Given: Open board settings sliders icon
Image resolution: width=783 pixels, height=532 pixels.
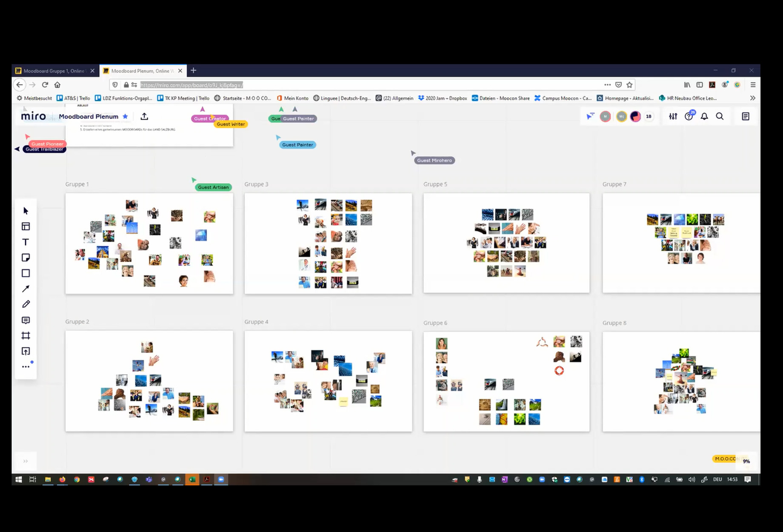Looking at the screenshot, I should click(673, 116).
